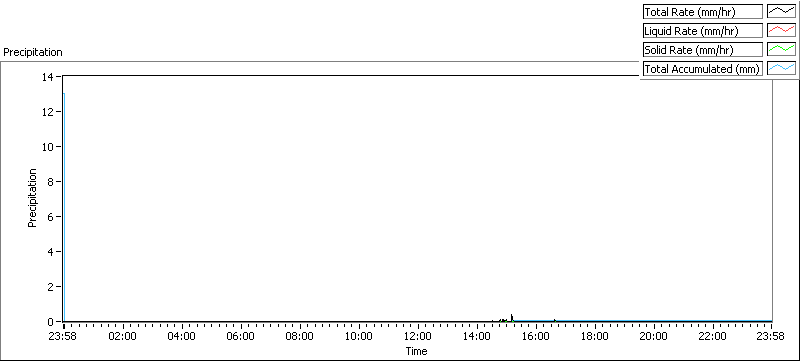
Task: Click the black rate peak after 15:00
Action: point(512,317)
